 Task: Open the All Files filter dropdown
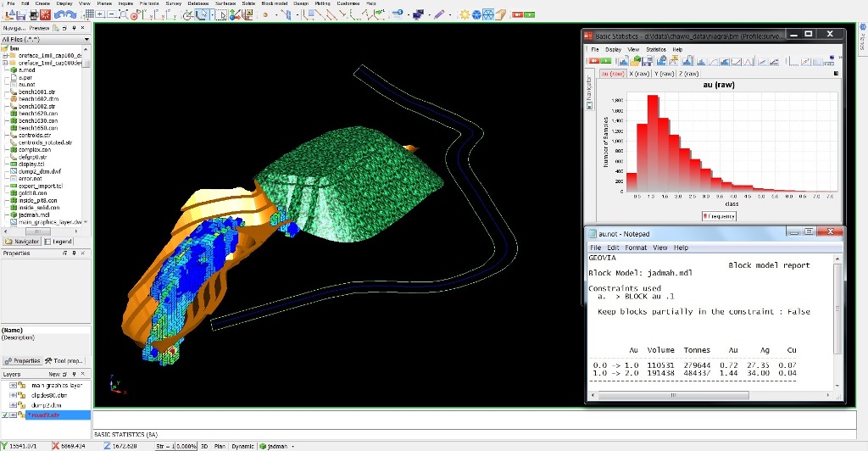click(86, 39)
